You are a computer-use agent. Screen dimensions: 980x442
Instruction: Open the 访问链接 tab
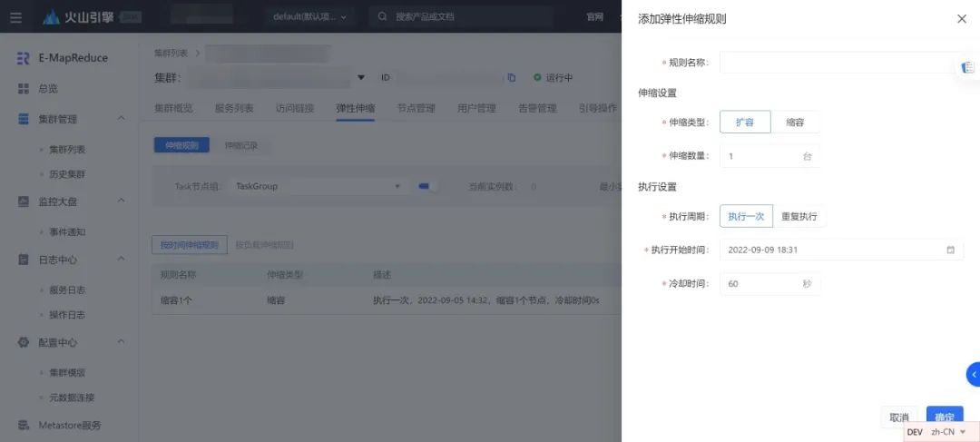[x=295, y=107]
